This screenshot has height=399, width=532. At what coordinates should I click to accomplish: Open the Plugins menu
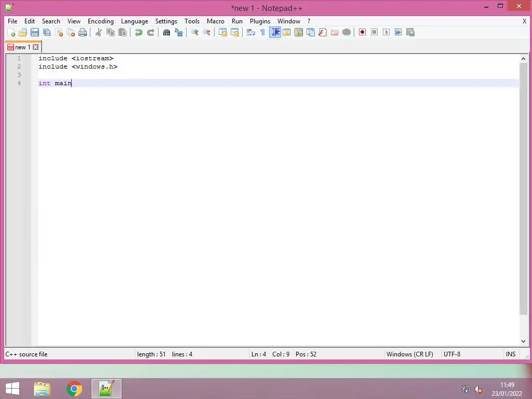pyautogui.click(x=260, y=21)
